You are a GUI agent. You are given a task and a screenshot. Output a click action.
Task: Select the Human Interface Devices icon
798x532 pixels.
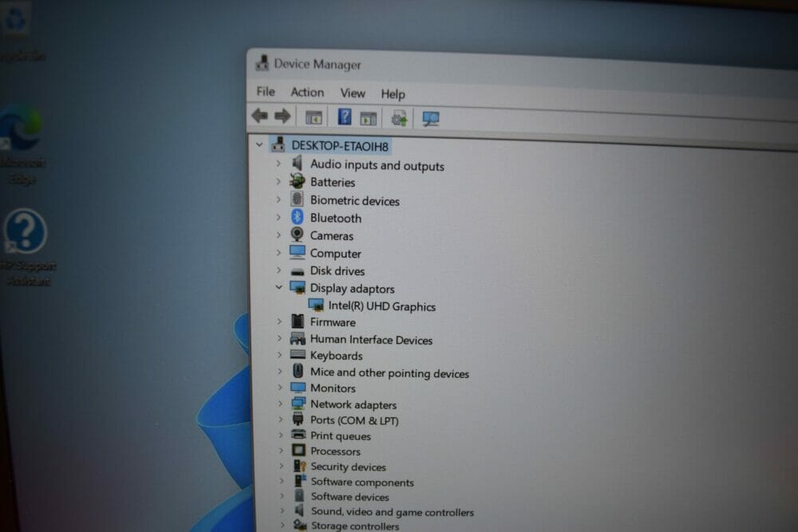tap(298, 338)
